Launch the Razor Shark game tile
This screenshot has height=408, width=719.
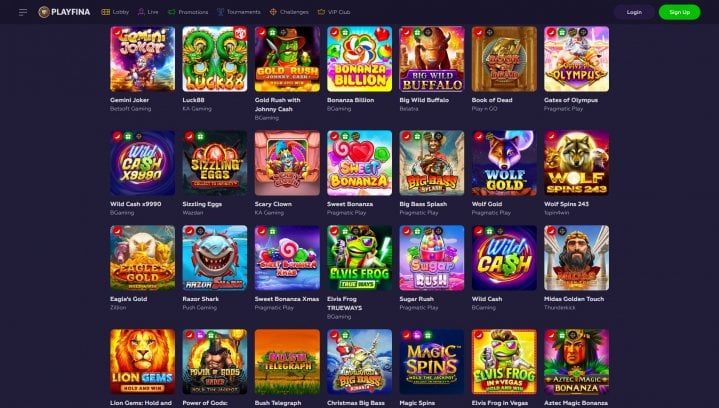coord(215,258)
